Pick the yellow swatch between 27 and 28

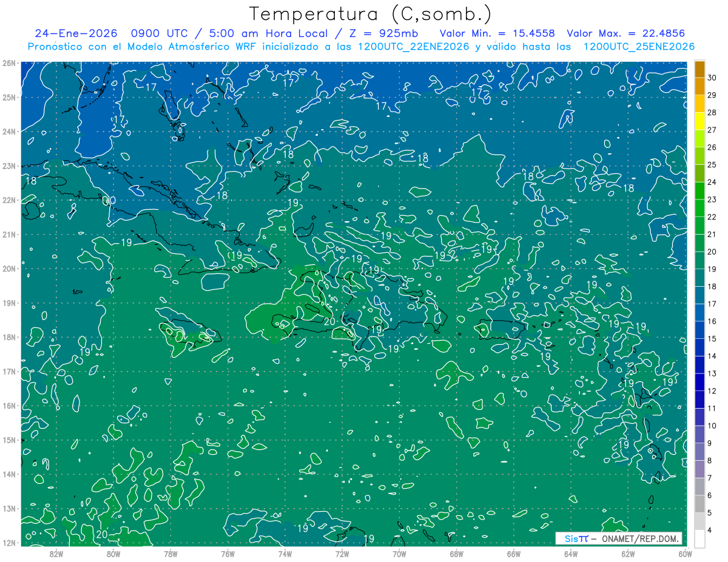[x=699, y=121]
